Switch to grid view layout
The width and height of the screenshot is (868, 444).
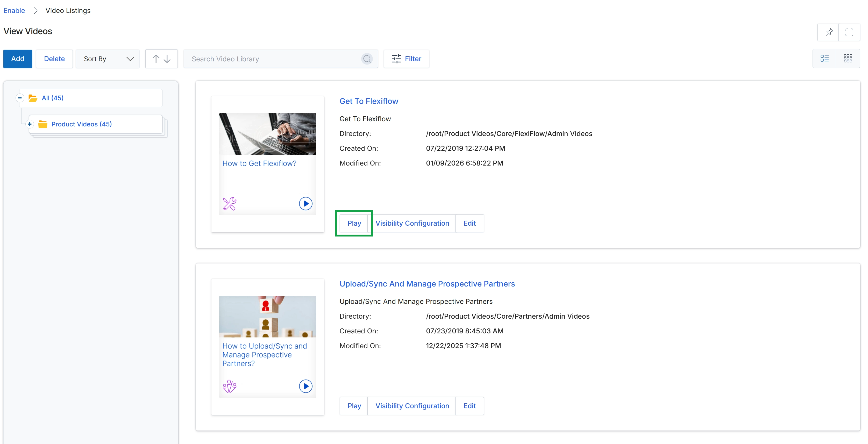(x=848, y=59)
